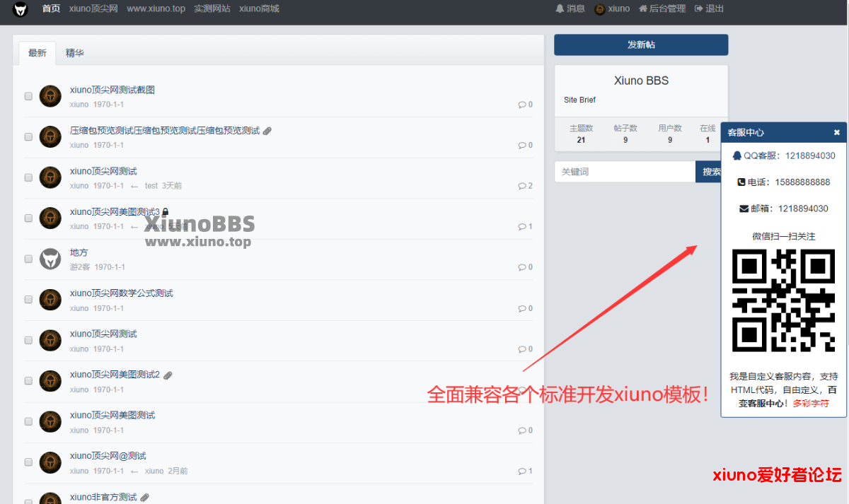Screen dimensions: 849x504
Task: Click author avatar of xiuno顶尖网数学公式测试
Action: point(50,300)
